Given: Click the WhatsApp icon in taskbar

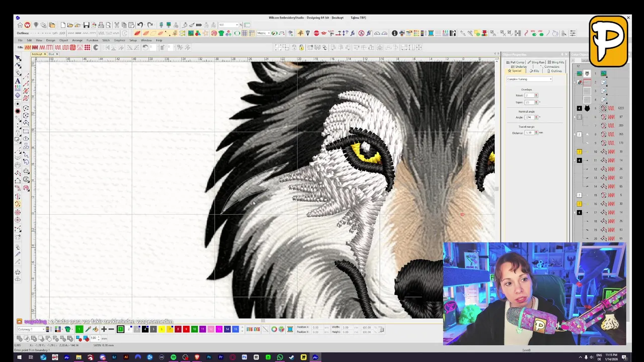Looking at the screenshot, I should tap(280, 357).
